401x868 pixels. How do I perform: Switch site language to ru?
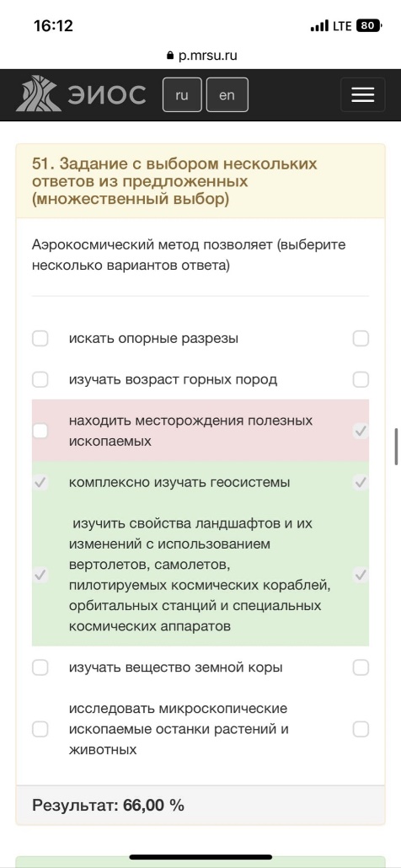(182, 94)
